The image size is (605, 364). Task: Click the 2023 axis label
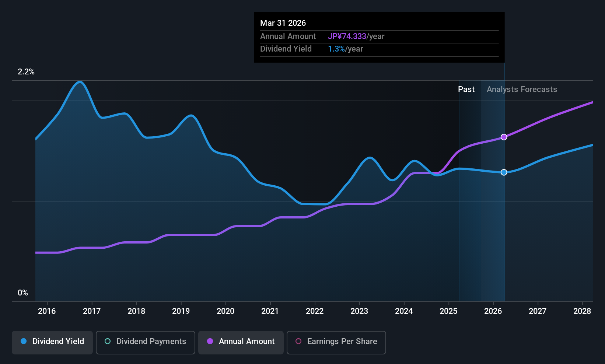359,311
